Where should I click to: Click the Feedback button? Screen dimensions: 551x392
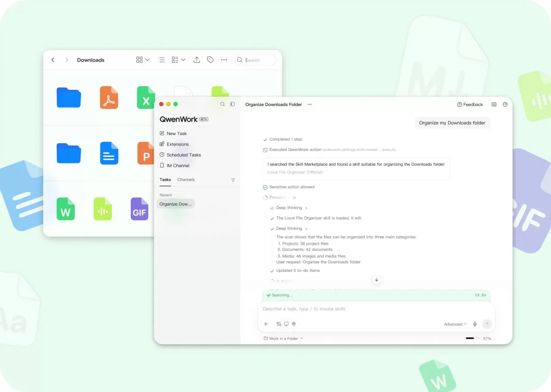tap(470, 105)
